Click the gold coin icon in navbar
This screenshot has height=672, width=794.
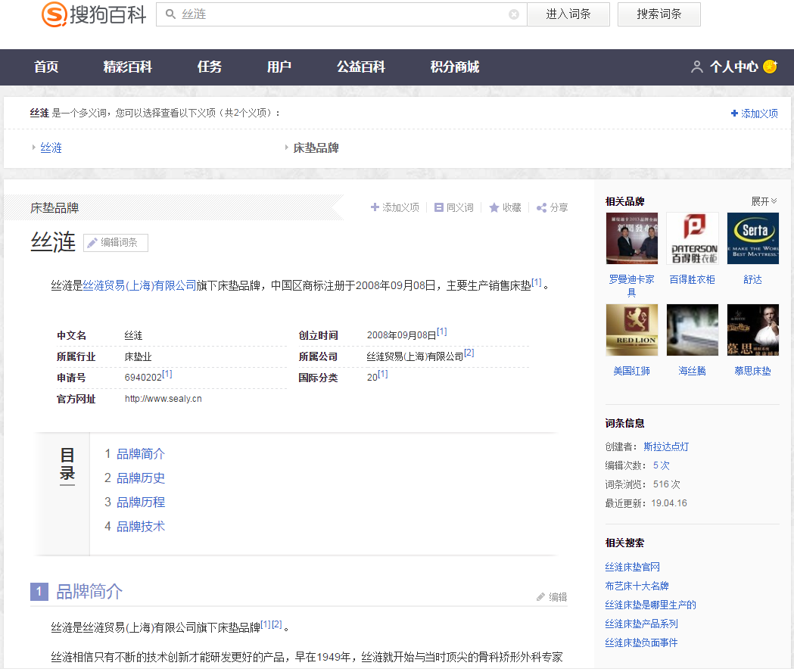tap(770, 67)
